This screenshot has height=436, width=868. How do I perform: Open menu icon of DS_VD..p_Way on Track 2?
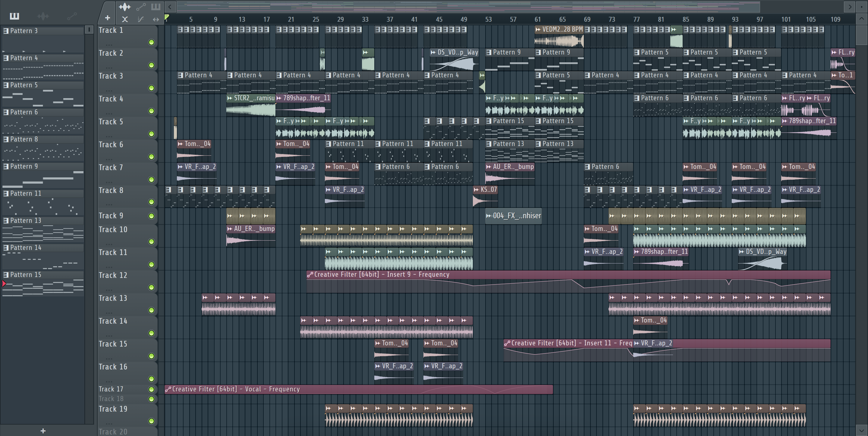click(433, 52)
